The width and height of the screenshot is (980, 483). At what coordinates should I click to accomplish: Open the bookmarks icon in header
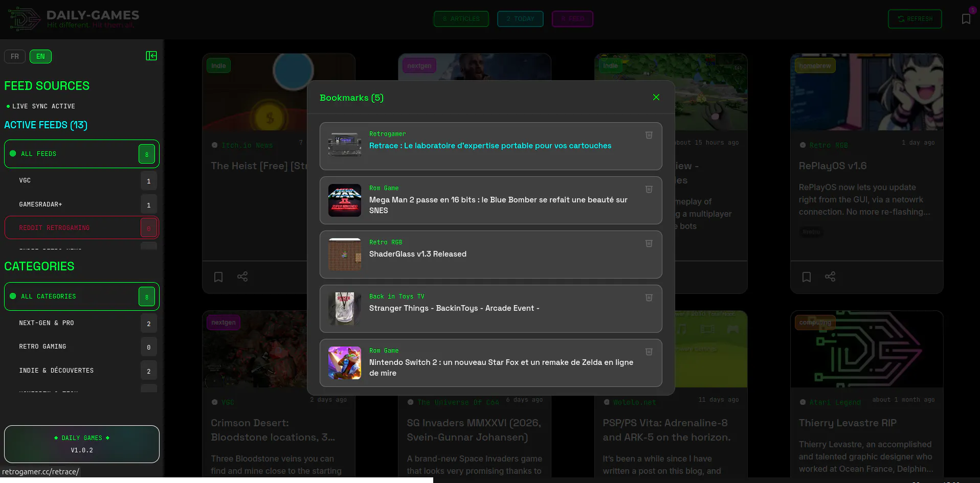pyautogui.click(x=966, y=19)
